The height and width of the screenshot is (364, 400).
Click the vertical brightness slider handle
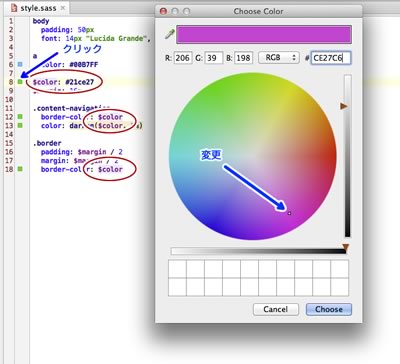click(344, 106)
